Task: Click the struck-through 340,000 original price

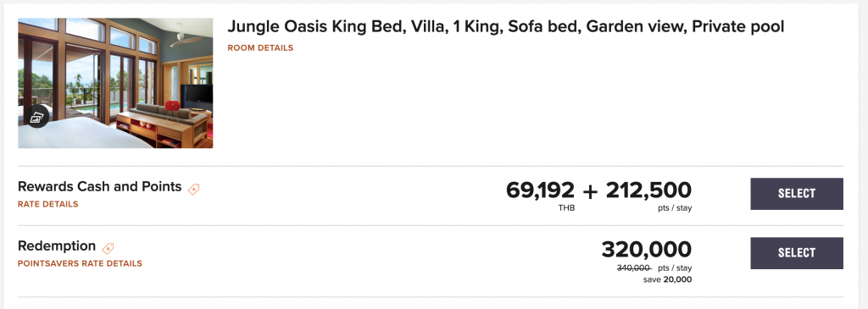Action: pos(633,268)
